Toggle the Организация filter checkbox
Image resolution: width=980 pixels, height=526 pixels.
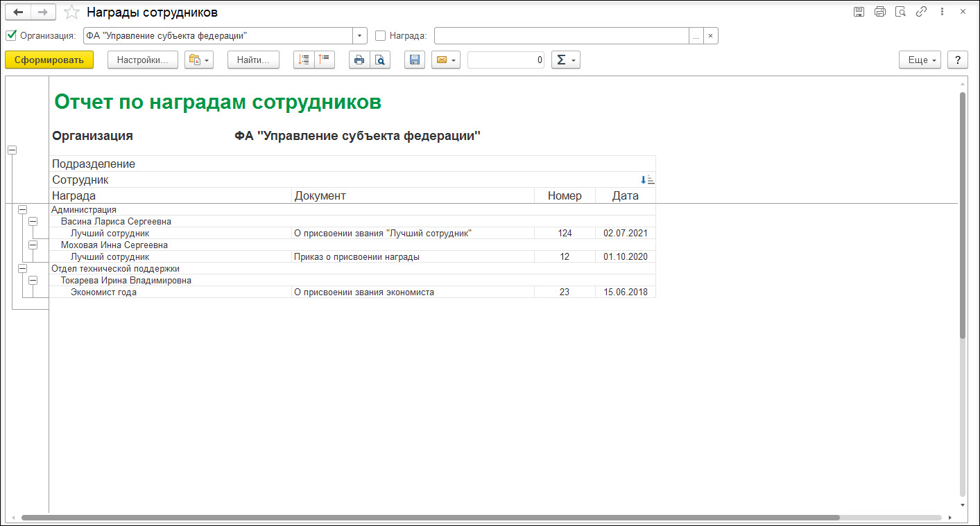pyautogui.click(x=11, y=35)
